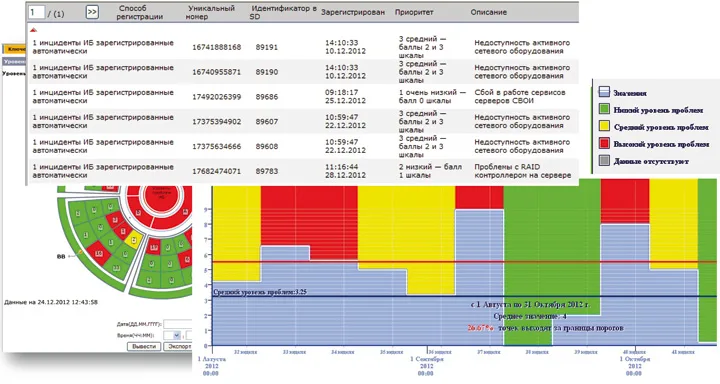Sort by the Зарегистрирован column header
This screenshot has width=720, height=384.
coord(353,12)
